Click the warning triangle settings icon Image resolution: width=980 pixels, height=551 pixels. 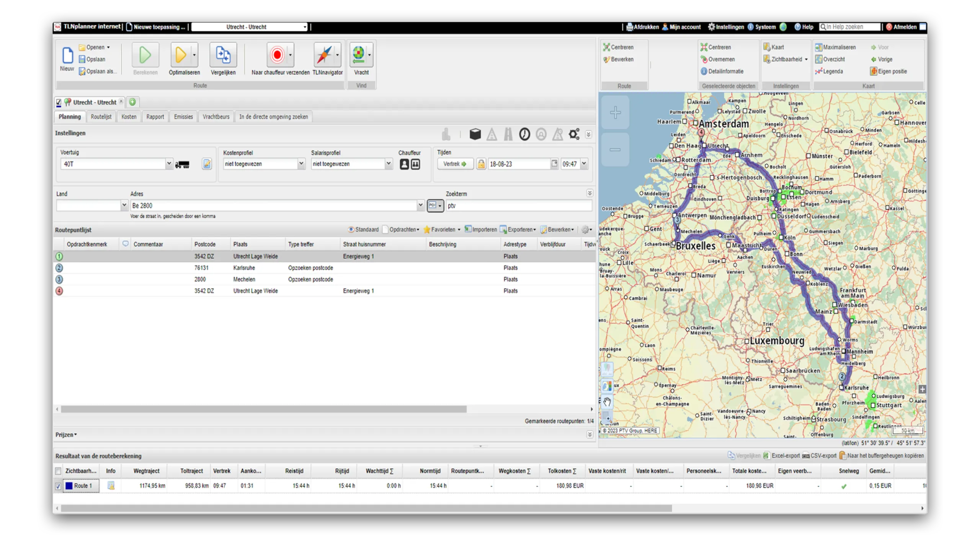[x=492, y=134]
